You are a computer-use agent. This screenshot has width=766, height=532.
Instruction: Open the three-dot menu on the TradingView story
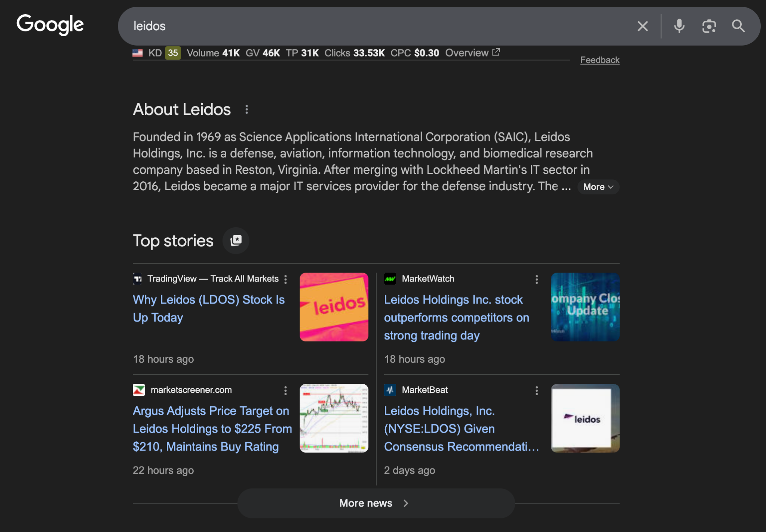click(x=285, y=279)
